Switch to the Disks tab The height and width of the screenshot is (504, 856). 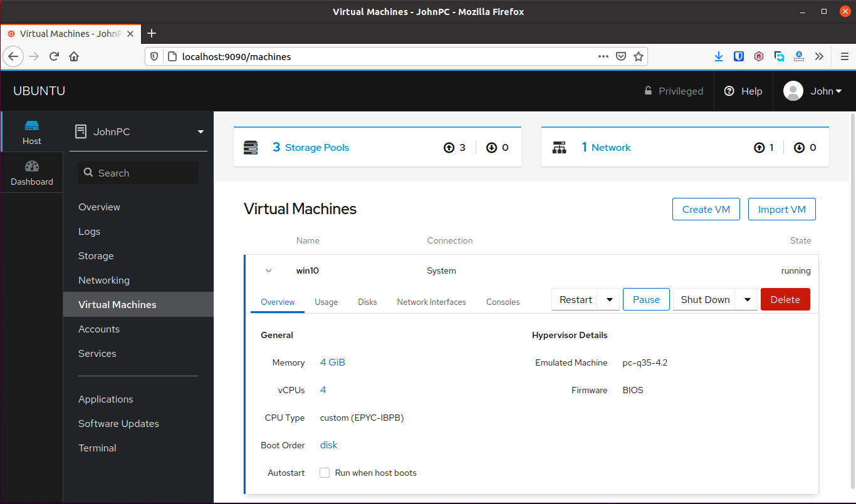pyautogui.click(x=367, y=302)
